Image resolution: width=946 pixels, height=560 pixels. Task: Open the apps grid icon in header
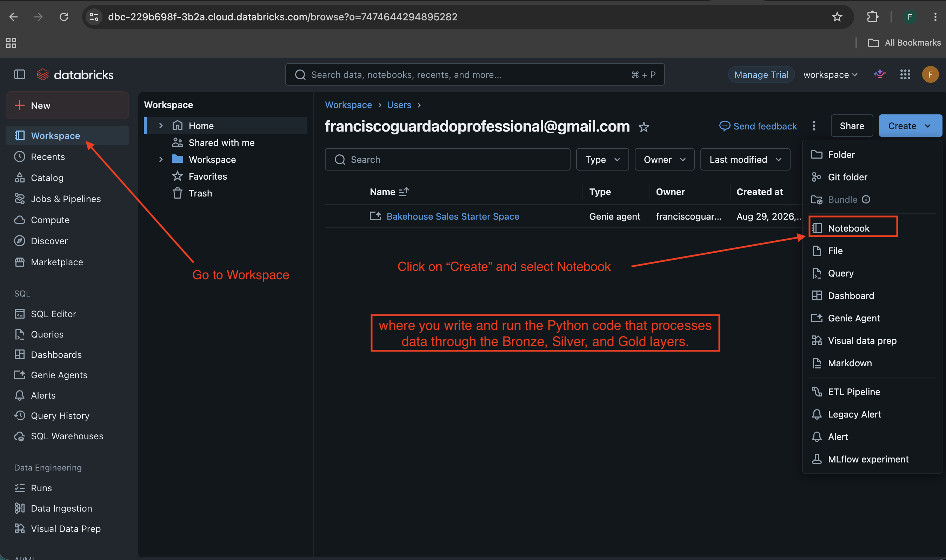pyautogui.click(x=905, y=74)
